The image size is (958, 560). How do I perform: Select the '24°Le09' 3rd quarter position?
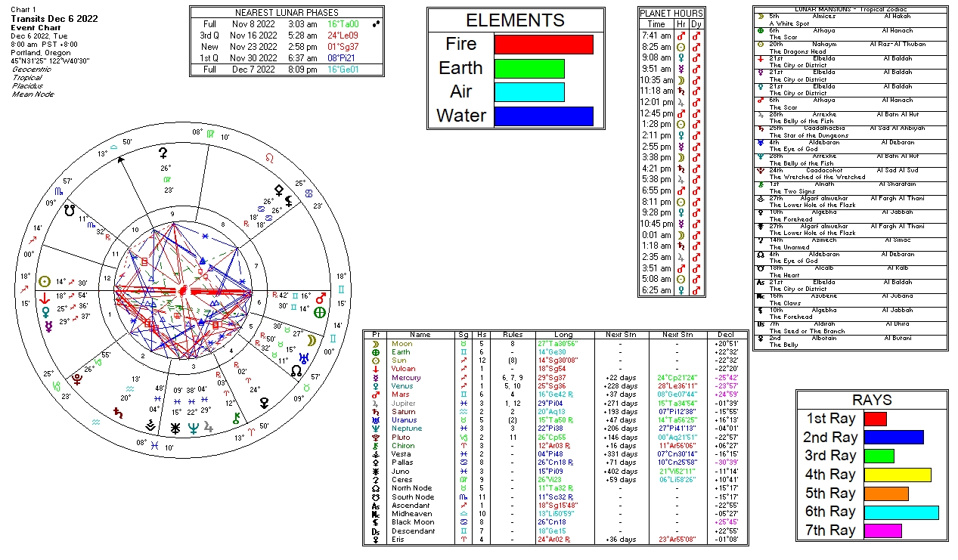pos(342,36)
